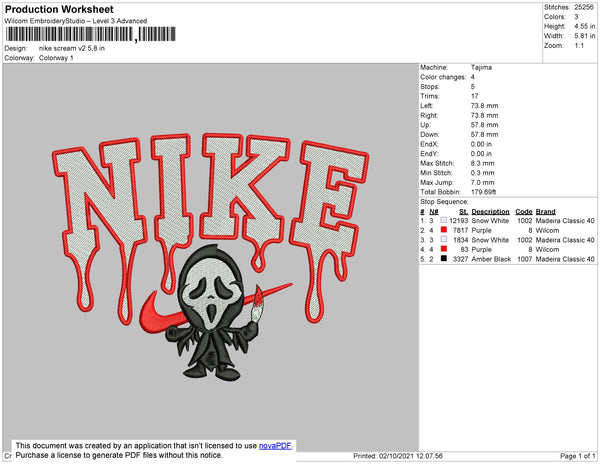This screenshot has height=464, width=600.
Task: Click stitch count '3327' in stop 5
Action: tap(460, 259)
